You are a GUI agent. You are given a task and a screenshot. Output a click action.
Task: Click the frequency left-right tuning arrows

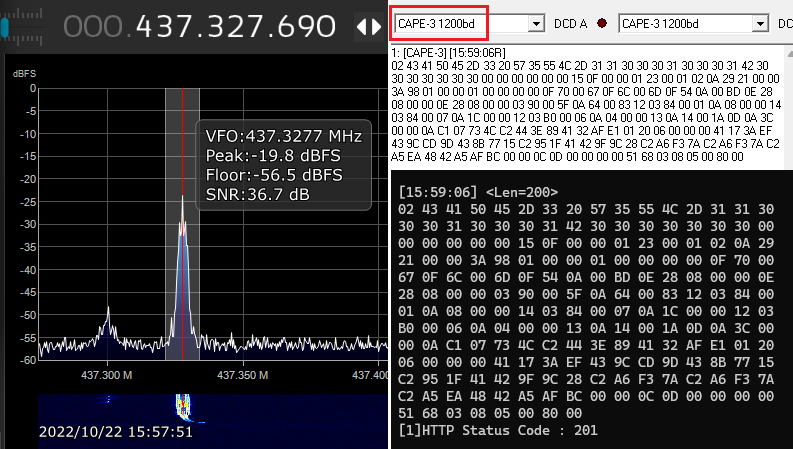[369, 27]
